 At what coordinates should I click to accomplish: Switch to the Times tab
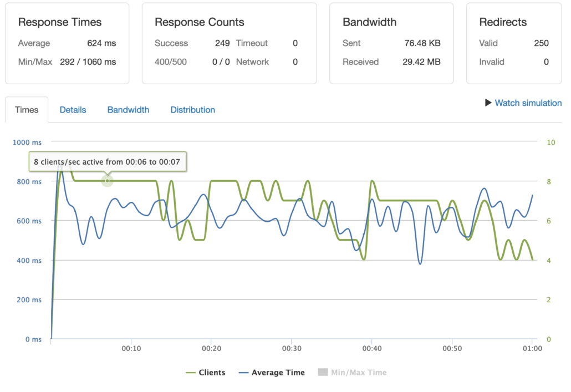[27, 110]
